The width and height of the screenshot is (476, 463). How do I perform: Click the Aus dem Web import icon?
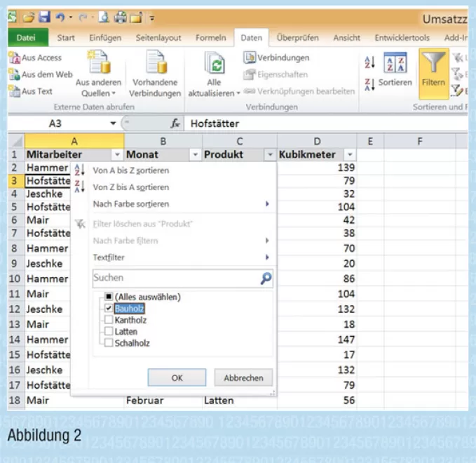(14, 74)
